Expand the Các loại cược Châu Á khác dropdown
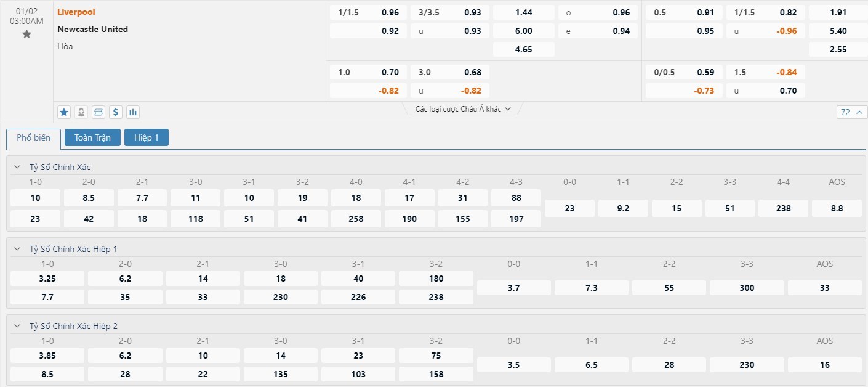The image size is (868, 387). (x=463, y=109)
